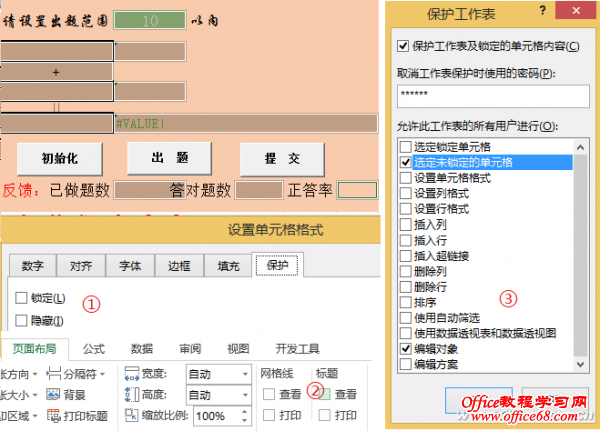Click the 宽度 width scale icon
Image resolution: width=600 pixels, height=431 pixels.
click(132, 374)
